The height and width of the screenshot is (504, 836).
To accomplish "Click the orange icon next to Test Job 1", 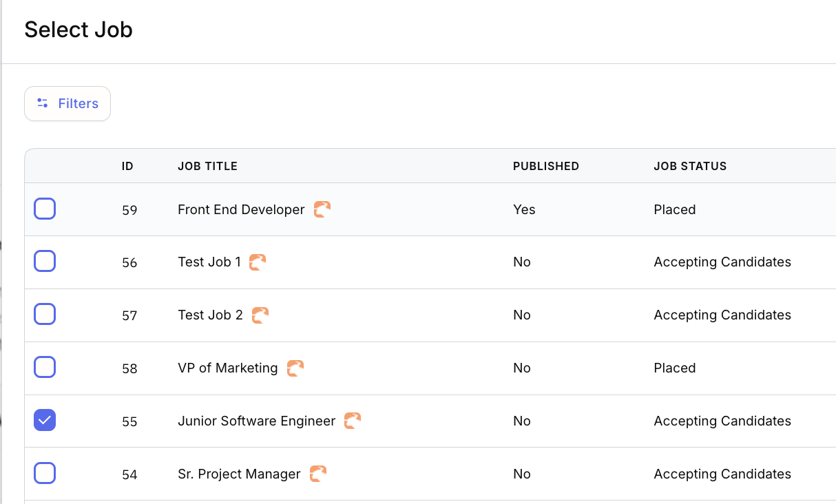I will (258, 262).
